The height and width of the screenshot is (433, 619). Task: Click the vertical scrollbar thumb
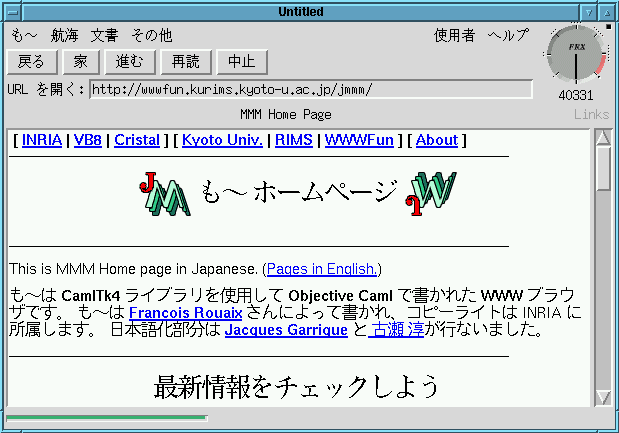[603, 169]
